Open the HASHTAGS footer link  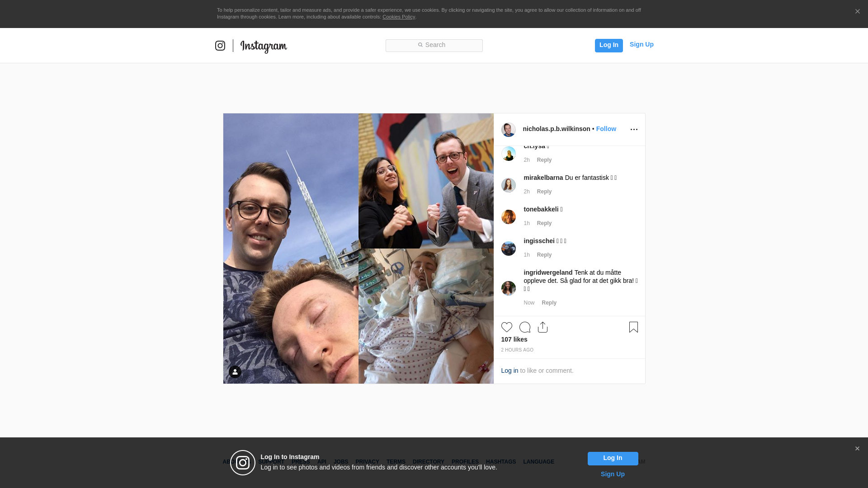[x=500, y=462]
